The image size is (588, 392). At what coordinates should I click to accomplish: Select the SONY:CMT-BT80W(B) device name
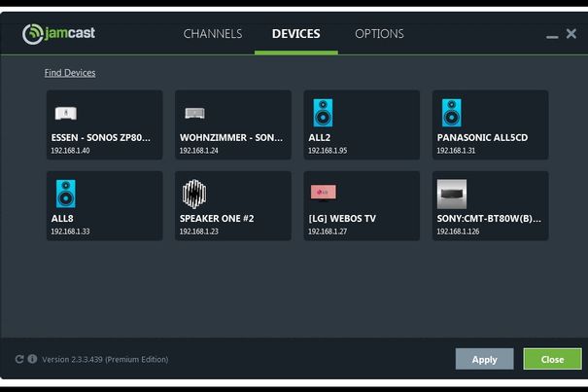489,219
